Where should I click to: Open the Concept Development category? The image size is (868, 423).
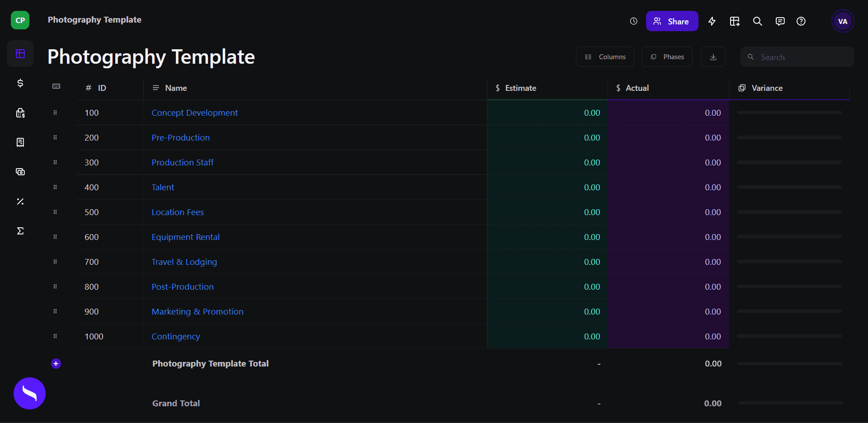(x=194, y=113)
